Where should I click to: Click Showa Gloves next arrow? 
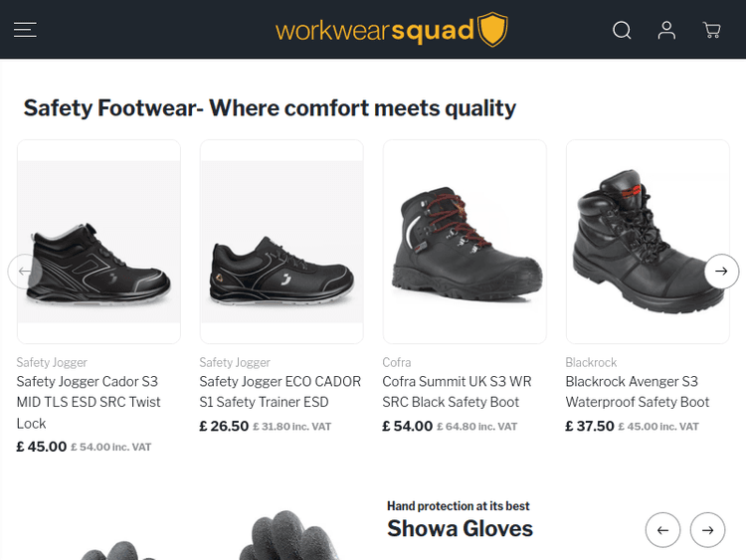pos(707,530)
